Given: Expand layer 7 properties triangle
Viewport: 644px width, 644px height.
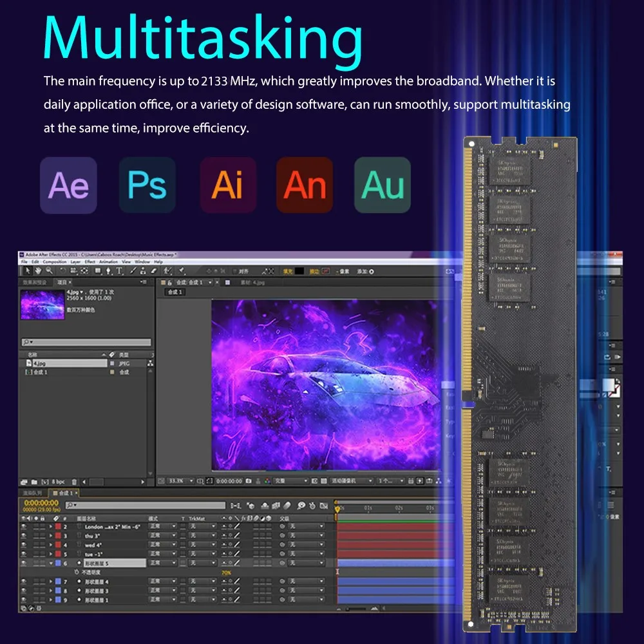Looking at the screenshot, I should 51,582.
